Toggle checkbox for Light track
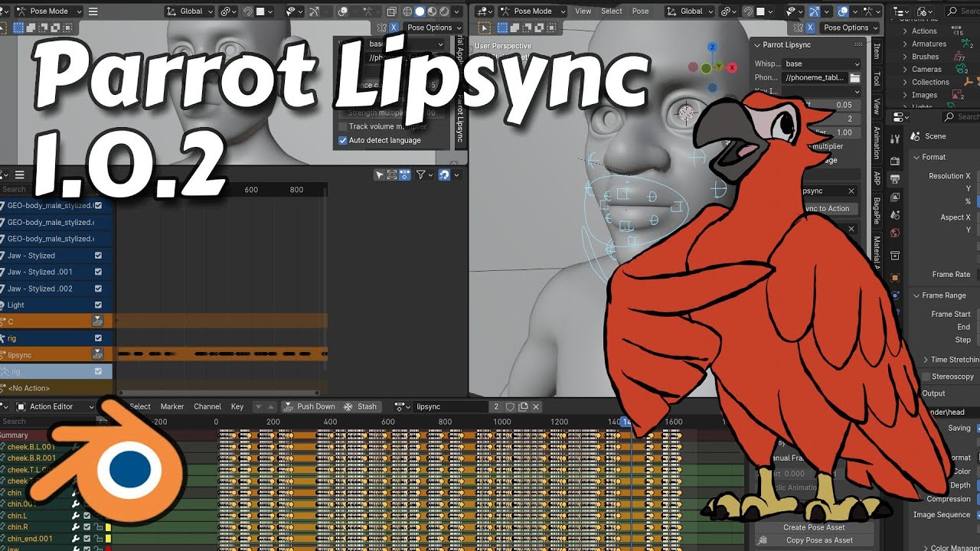The height and width of the screenshot is (551, 980). 98,305
